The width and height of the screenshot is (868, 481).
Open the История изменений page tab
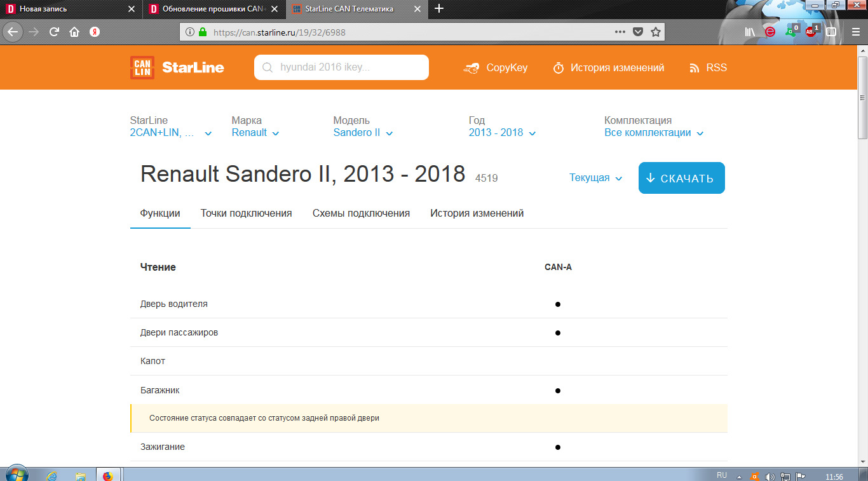pyautogui.click(x=477, y=213)
